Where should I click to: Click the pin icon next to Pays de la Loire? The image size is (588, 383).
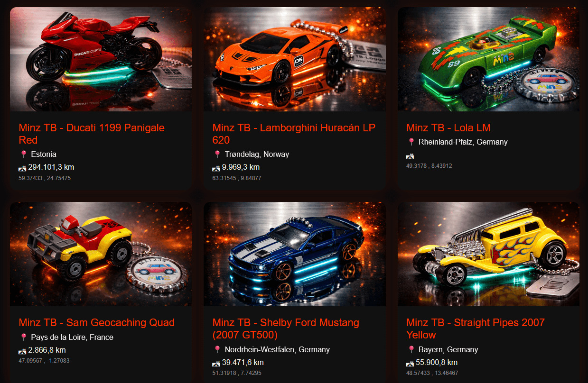[23, 337]
